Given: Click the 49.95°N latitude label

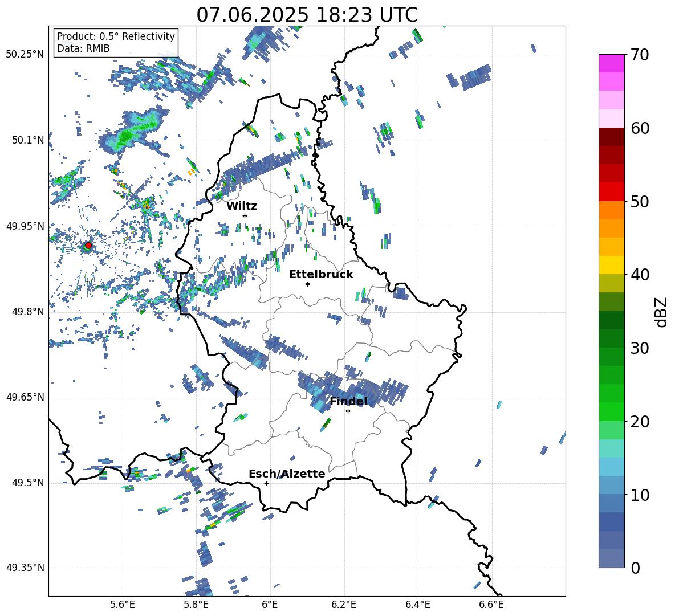Looking at the screenshot, I should [x=25, y=226].
